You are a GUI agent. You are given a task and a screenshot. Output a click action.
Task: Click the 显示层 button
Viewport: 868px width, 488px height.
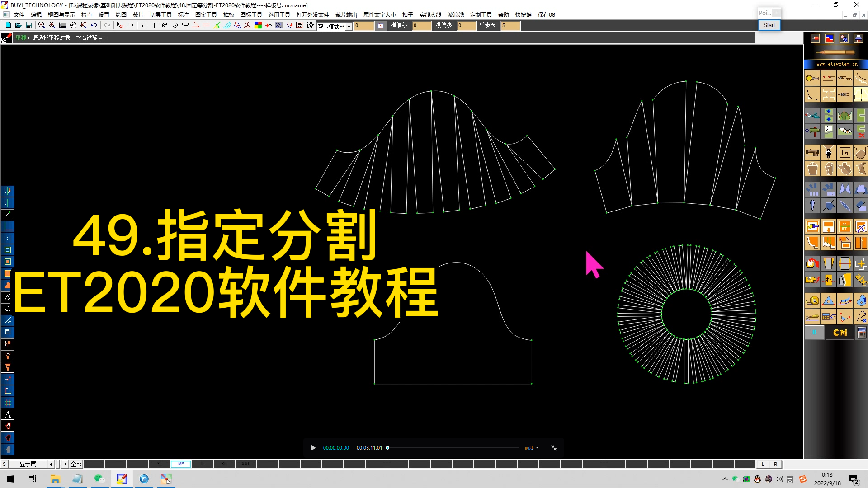[x=28, y=464]
